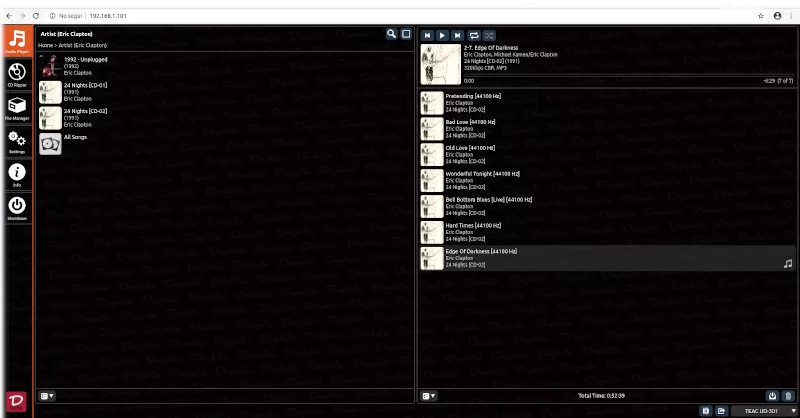
Task: Open the Info page
Action: pos(17,175)
